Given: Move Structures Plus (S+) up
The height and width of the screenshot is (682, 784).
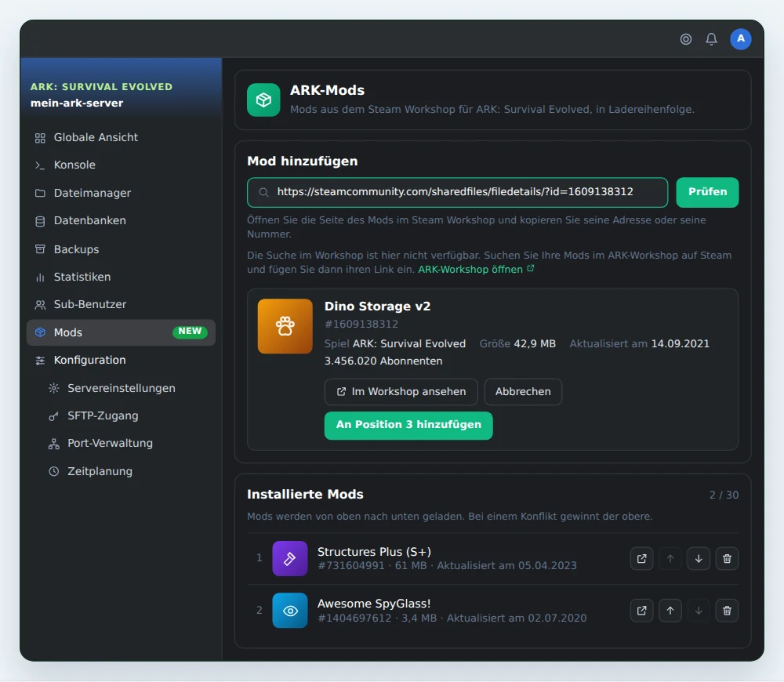Looking at the screenshot, I should 670,558.
